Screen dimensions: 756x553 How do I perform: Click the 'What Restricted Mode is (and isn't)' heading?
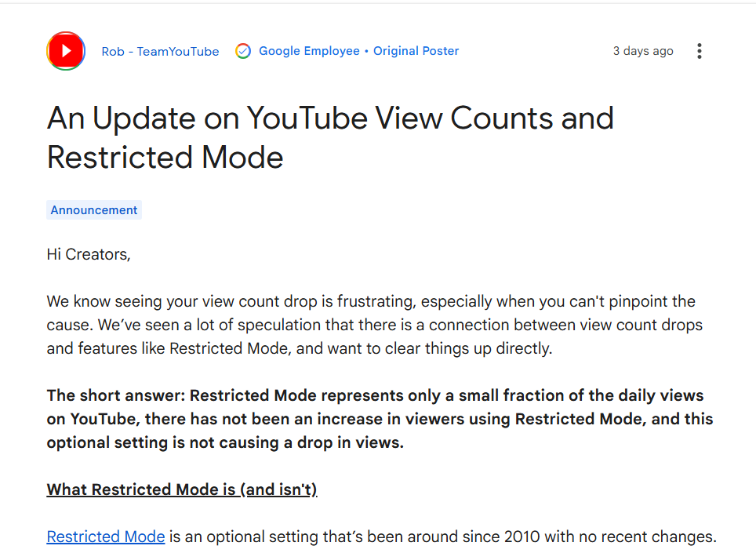[x=182, y=489]
